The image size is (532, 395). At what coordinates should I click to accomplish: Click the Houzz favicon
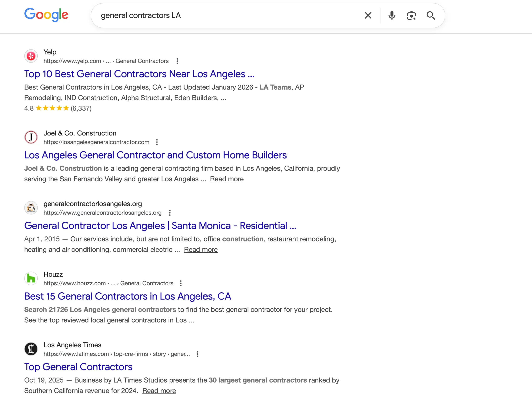(31, 278)
